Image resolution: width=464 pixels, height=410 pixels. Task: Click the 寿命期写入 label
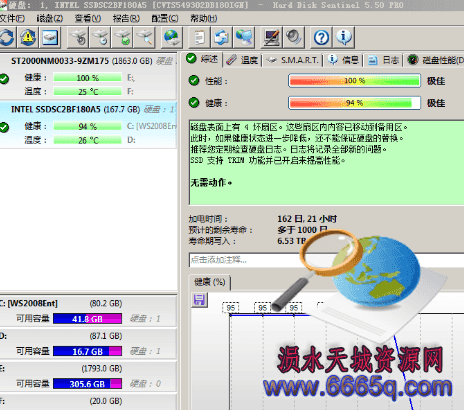pyautogui.click(x=212, y=241)
